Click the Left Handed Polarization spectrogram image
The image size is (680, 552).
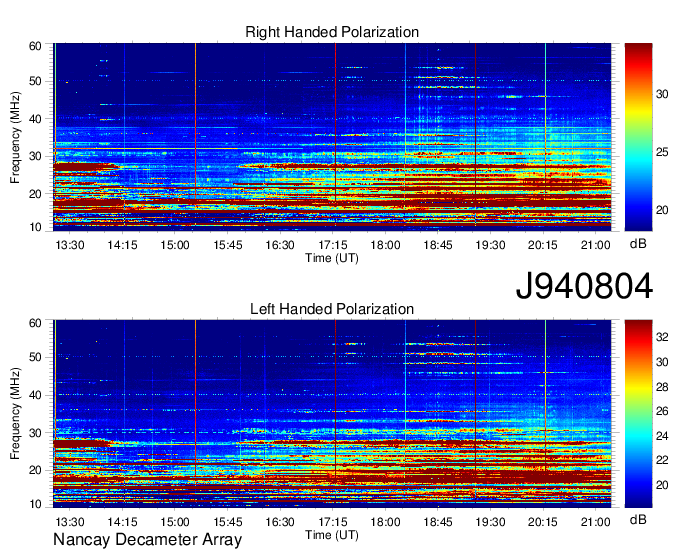pyautogui.click(x=332, y=414)
